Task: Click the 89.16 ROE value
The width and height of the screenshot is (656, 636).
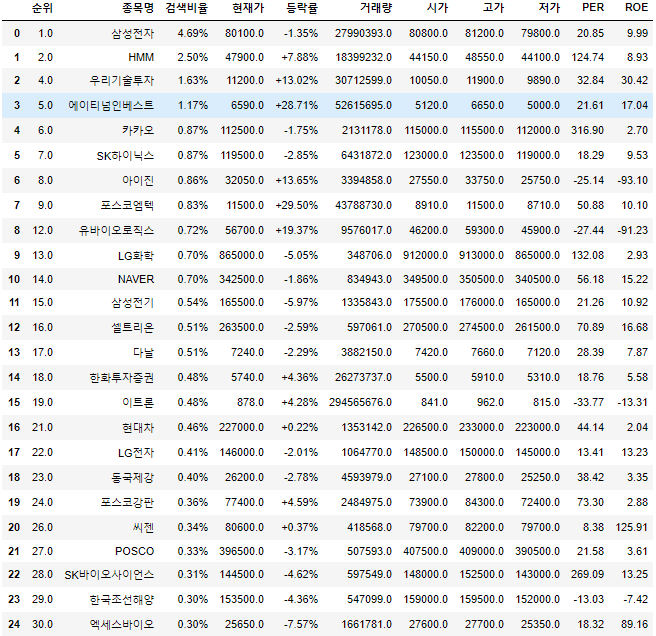Action: 635,625
